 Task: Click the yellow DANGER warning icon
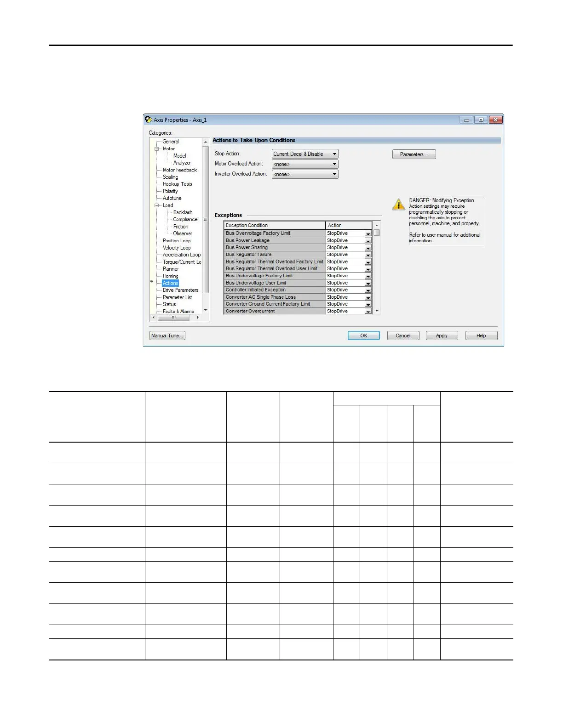pos(398,204)
